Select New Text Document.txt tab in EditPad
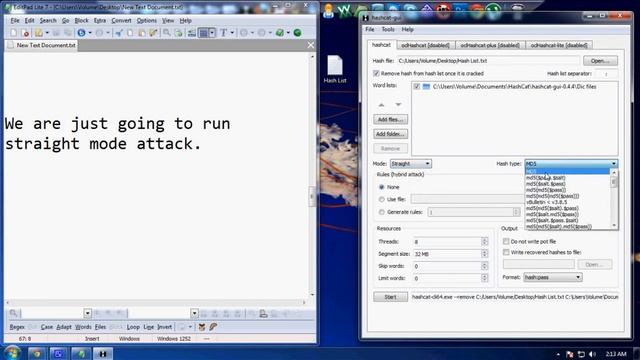 coord(42,45)
